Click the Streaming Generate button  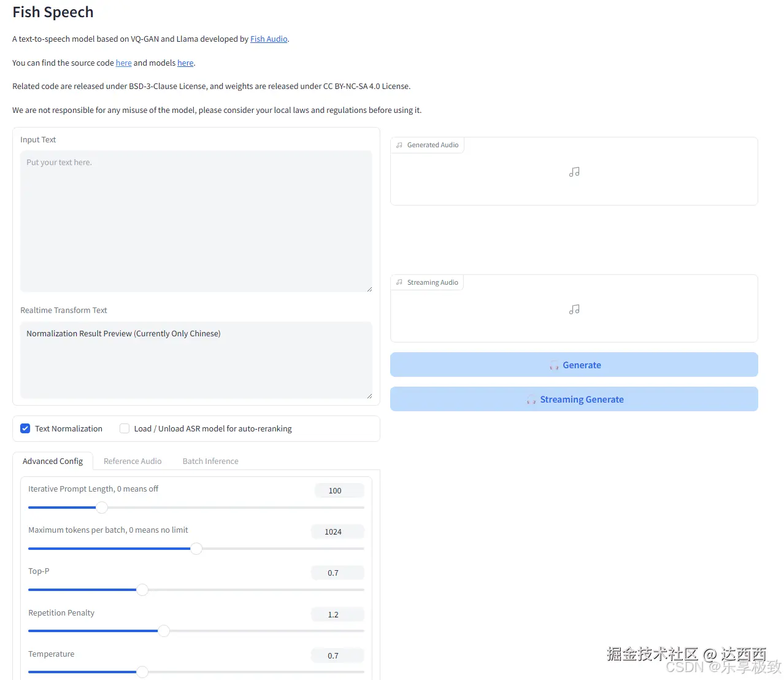(x=574, y=399)
